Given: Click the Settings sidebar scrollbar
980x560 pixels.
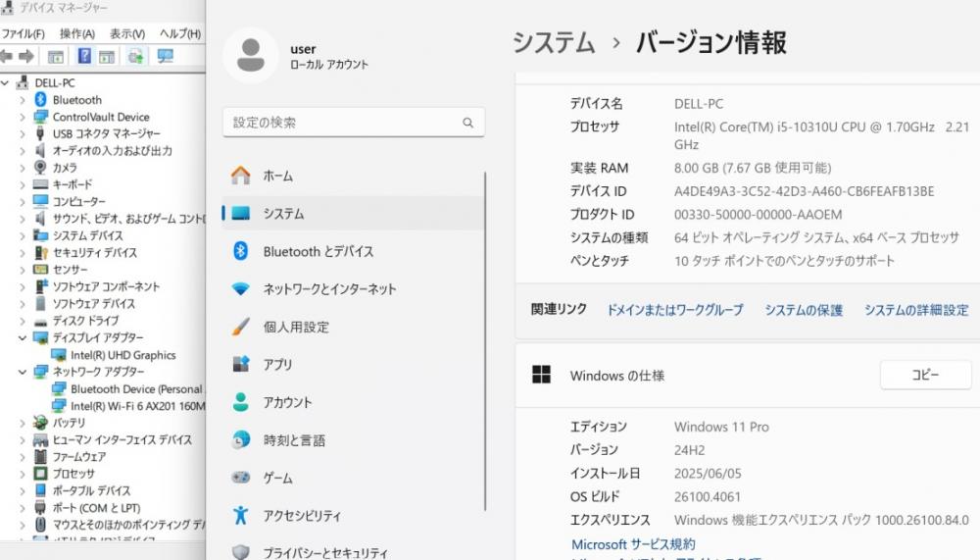Looking at the screenshot, I should [485, 341].
